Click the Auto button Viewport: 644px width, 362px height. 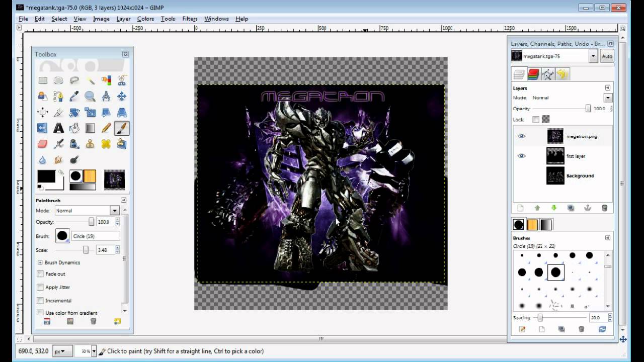tap(607, 56)
